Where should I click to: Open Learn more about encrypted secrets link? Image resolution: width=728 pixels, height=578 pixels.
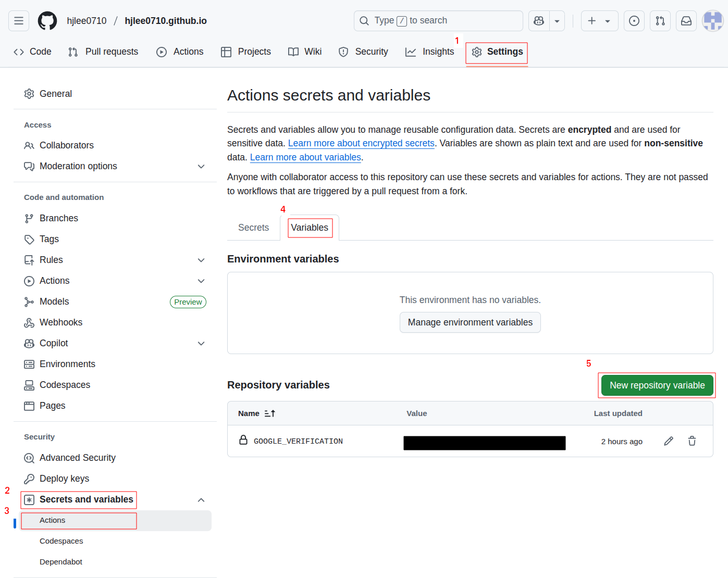tap(361, 143)
